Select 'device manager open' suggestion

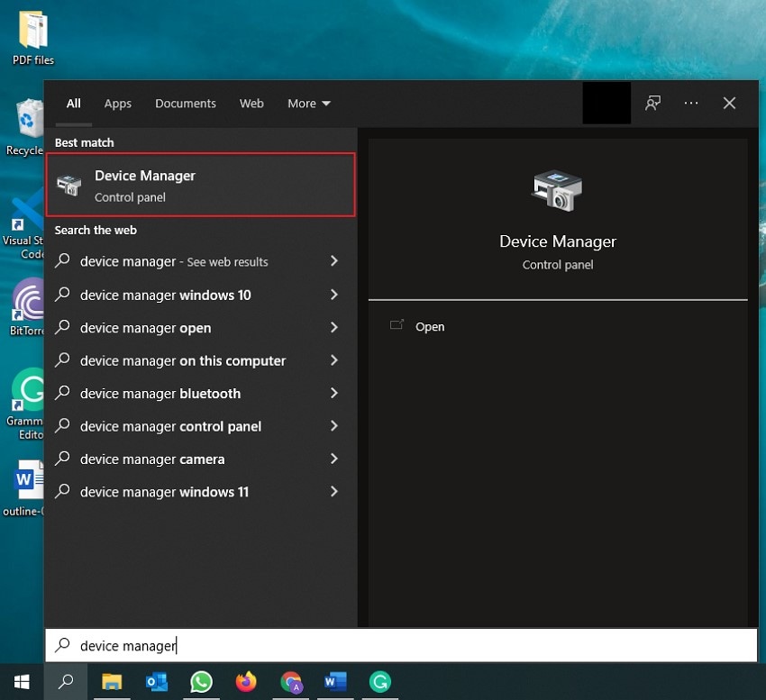pyautogui.click(x=200, y=327)
